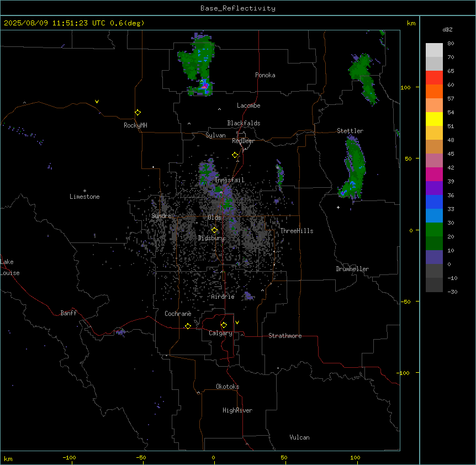Click the yellow diamond marker above RockyMH
The image size is (476, 465).
pyautogui.click(x=137, y=113)
